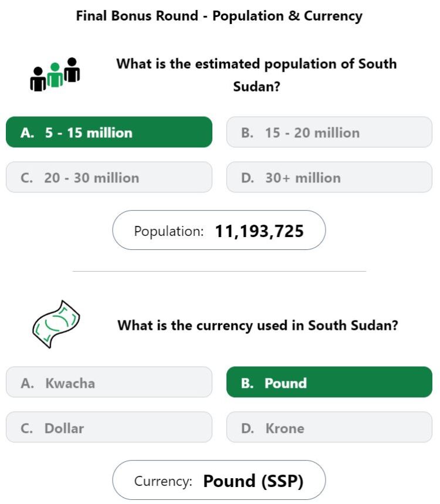This screenshot has width=440, height=504.
Task: Select answer A. 5 - 15 million
Action: 109,132
